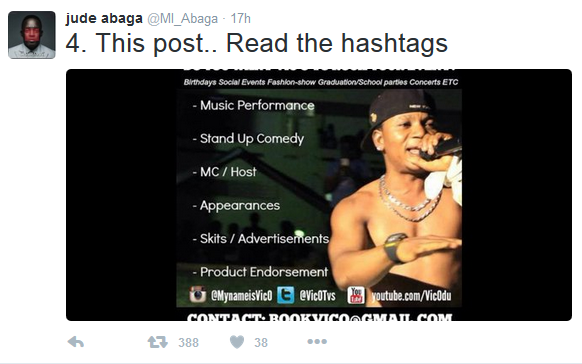Open the attached flyer image

click(319, 195)
